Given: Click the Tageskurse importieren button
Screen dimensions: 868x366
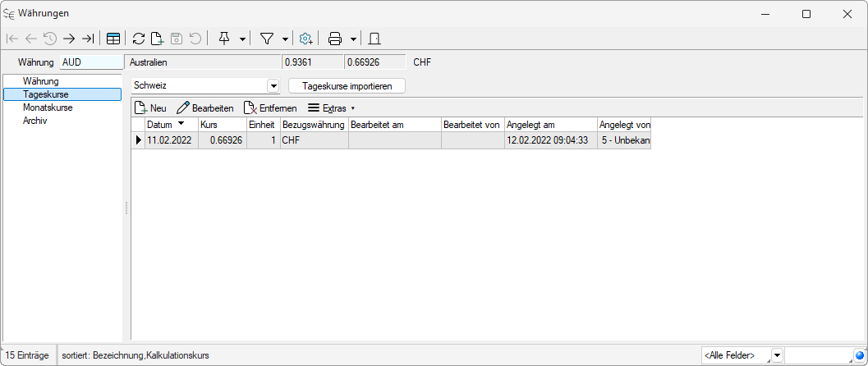Looking at the screenshot, I should (x=347, y=85).
